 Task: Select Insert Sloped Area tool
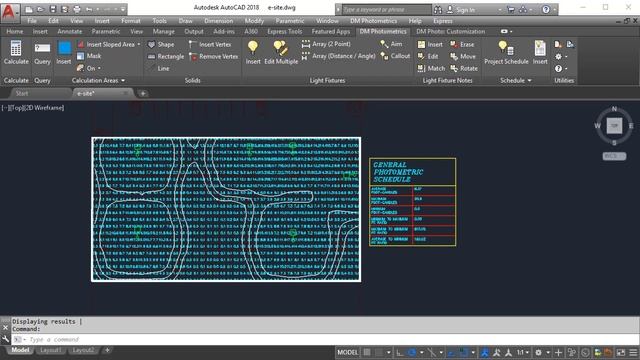[x=106, y=44]
